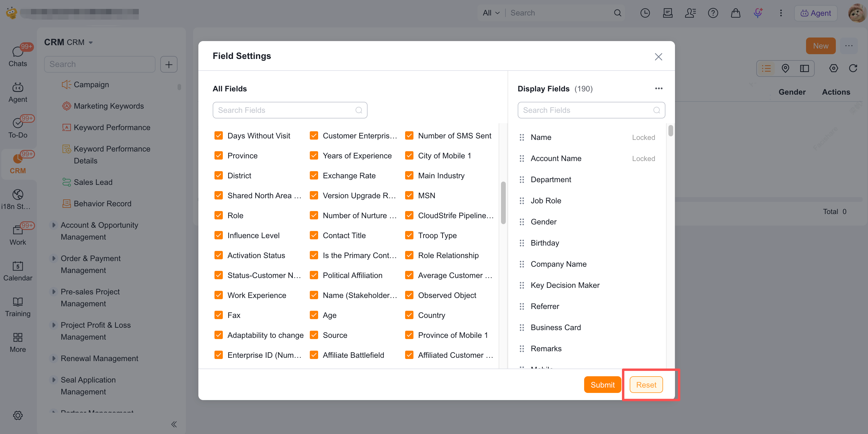Image resolution: width=868 pixels, height=434 pixels.
Task: Open Marketing Keywords menu item
Action: click(x=108, y=106)
